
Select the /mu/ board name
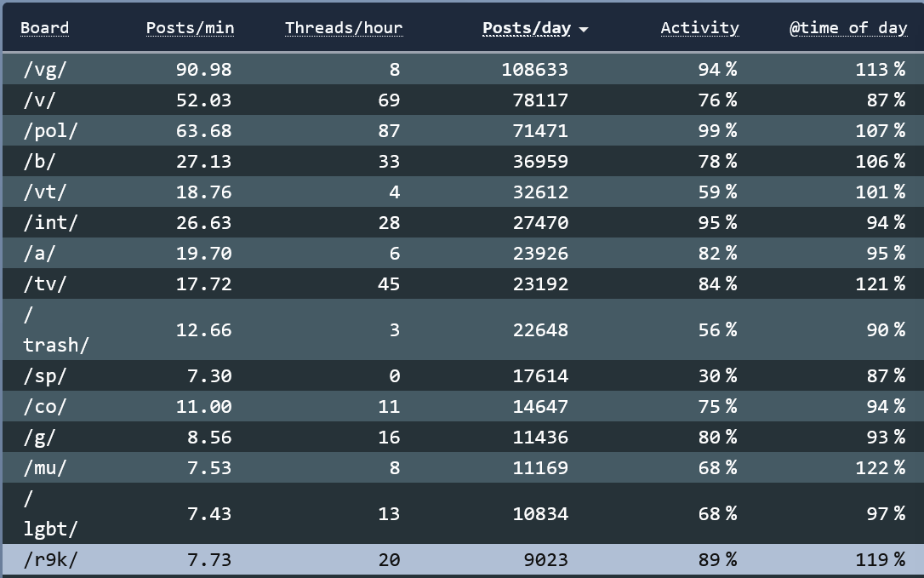point(45,467)
